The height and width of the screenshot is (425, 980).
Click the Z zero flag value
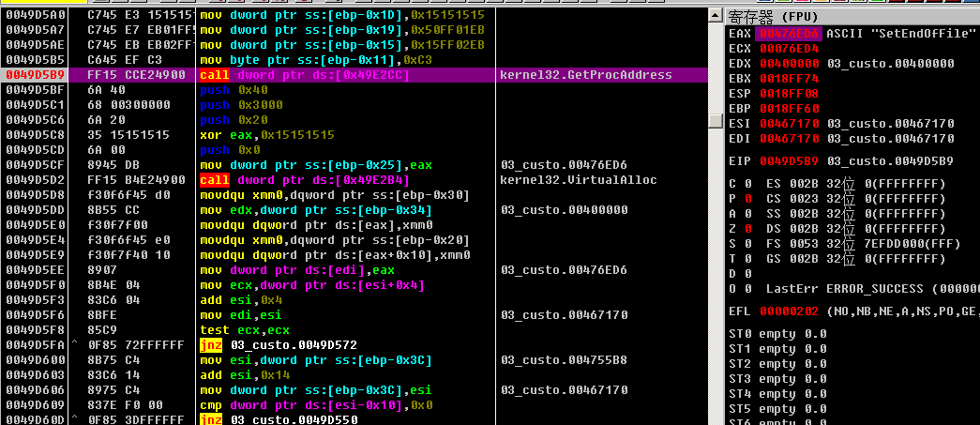point(747,228)
